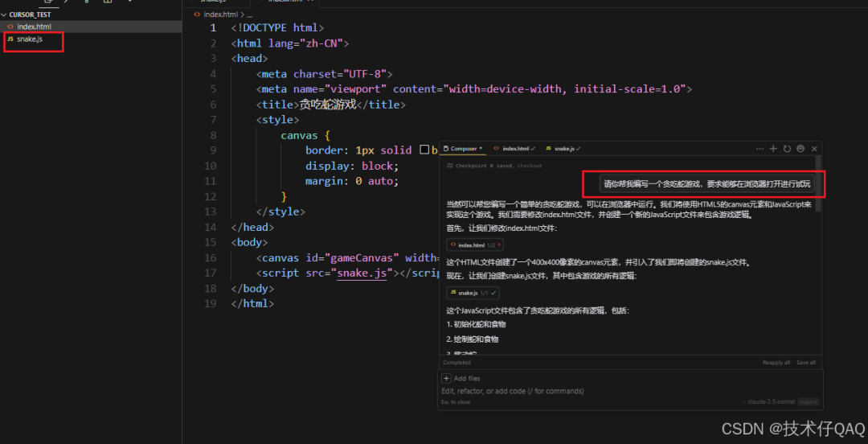Screen dimensions: 868x444
Task: Click the Completed status text
Action: point(457,363)
